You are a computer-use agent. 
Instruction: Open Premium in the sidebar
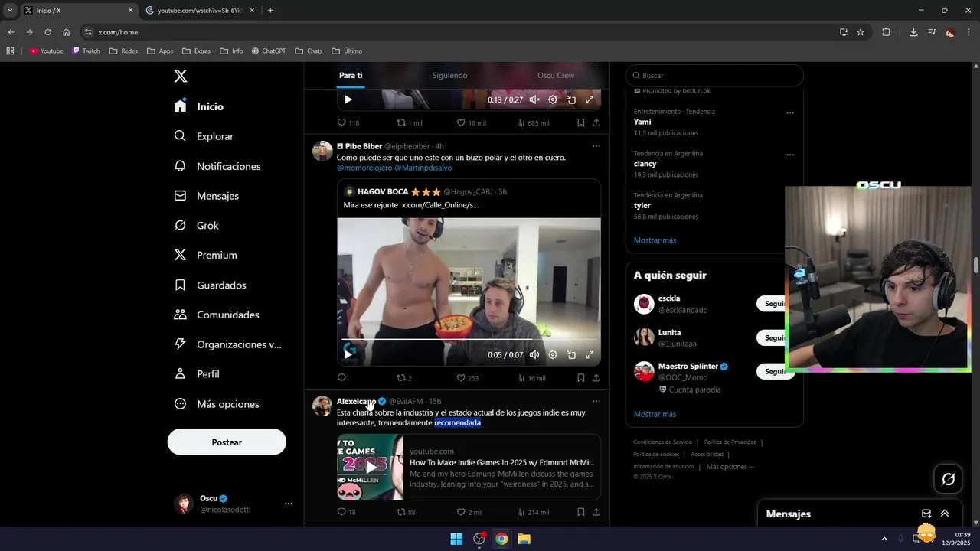point(206,255)
